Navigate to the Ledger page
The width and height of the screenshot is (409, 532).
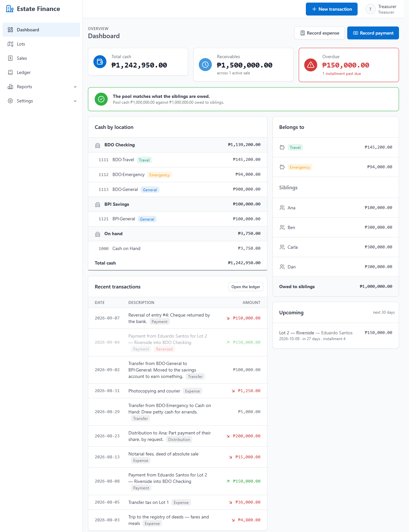tap(41, 72)
